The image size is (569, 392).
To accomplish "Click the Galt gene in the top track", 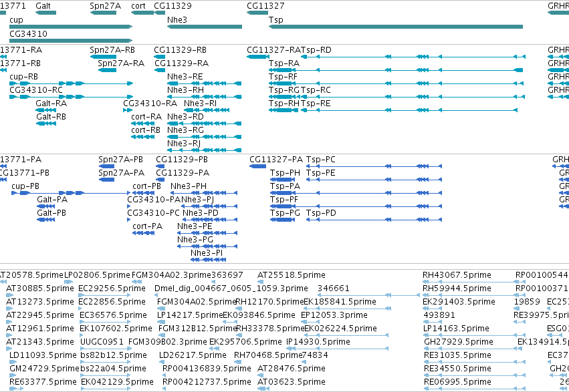I will [x=45, y=13].
